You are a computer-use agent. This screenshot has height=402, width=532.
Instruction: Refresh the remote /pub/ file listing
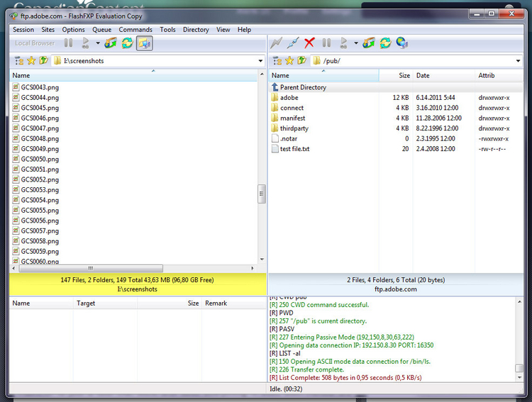[385, 43]
